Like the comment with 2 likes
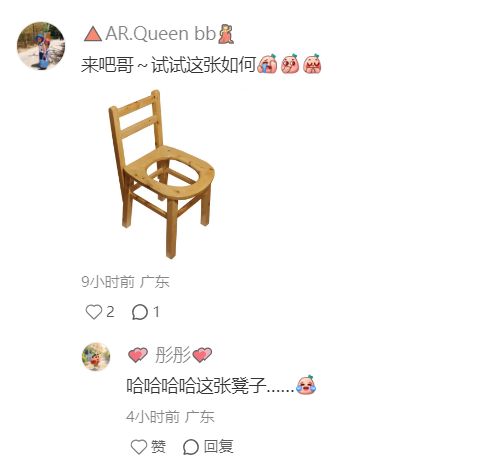This screenshot has width=482, height=467. (x=93, y=312)
